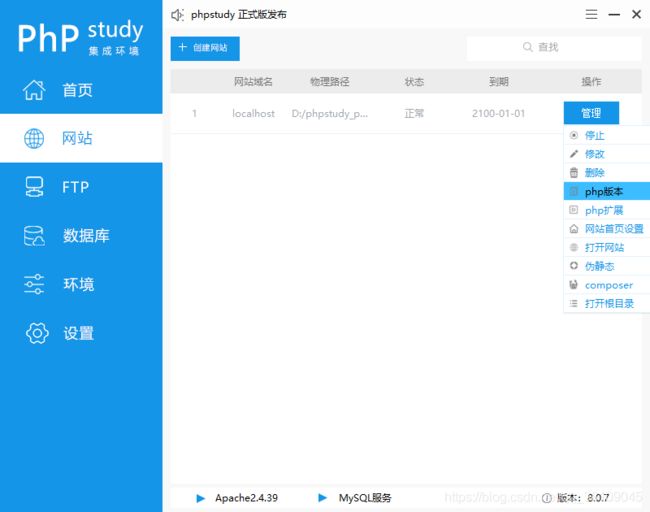The width and height of the screenshot is (650, 512).
Task: Click the D:/phpstudy_p... path cell
Action: coord(330,114)
